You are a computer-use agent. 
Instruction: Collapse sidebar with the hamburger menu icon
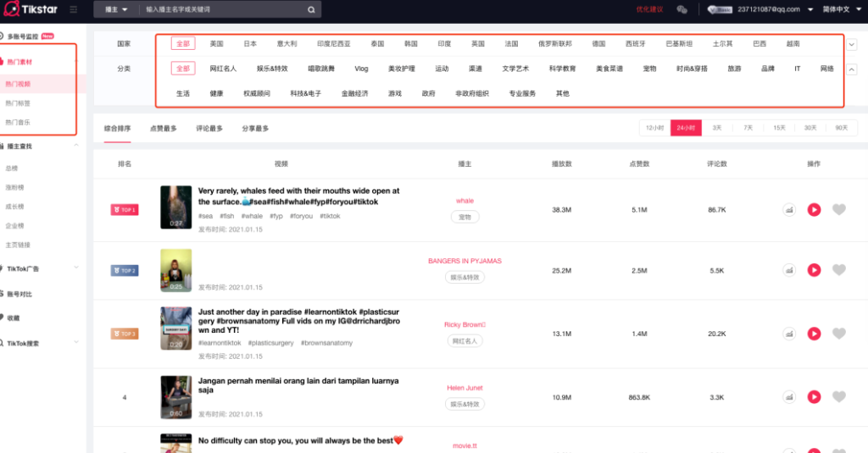tap(74, 9)
